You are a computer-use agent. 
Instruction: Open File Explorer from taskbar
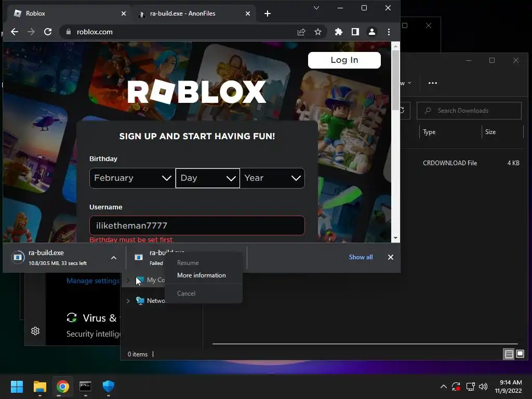[x=39, y=387]
